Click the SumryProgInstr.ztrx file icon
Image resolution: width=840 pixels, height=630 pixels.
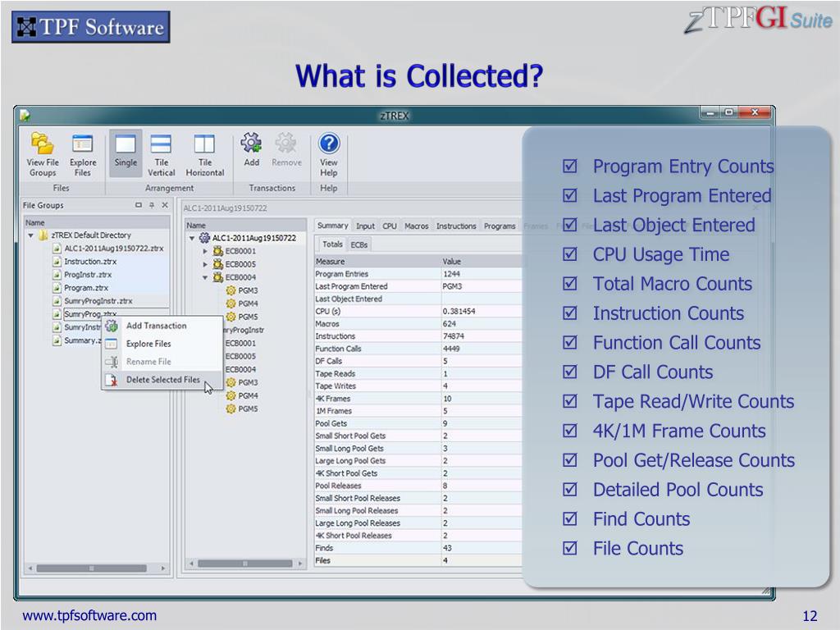pos(57,300)
